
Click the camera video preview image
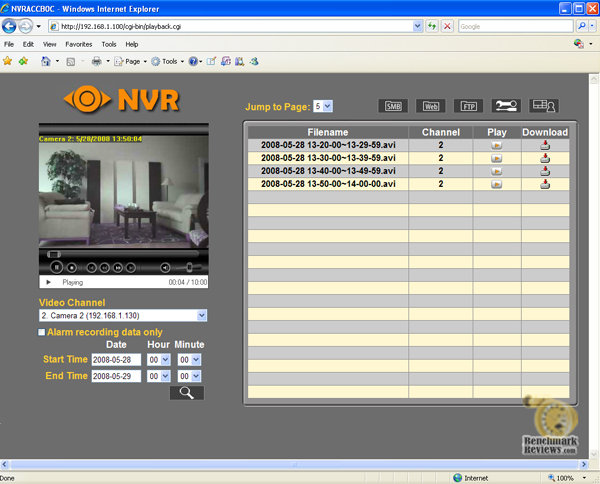(124, 191)
